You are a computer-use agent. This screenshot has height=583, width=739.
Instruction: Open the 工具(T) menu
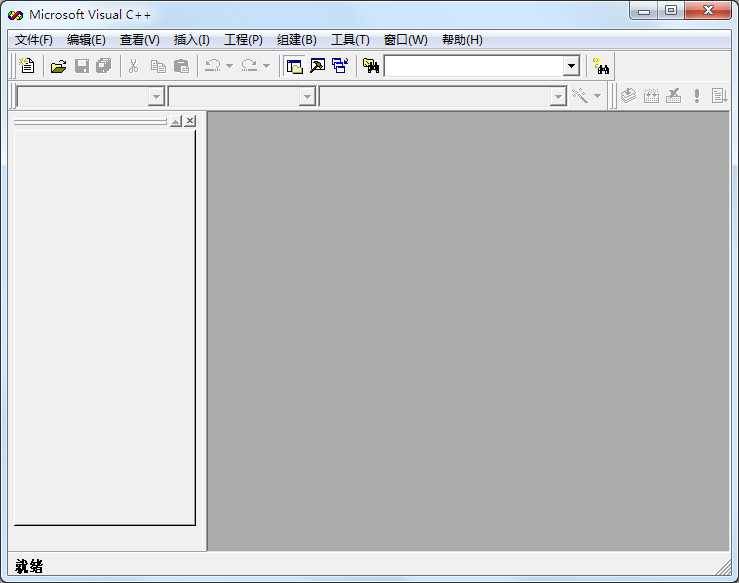pyautogui.click(x=350, y=40)
